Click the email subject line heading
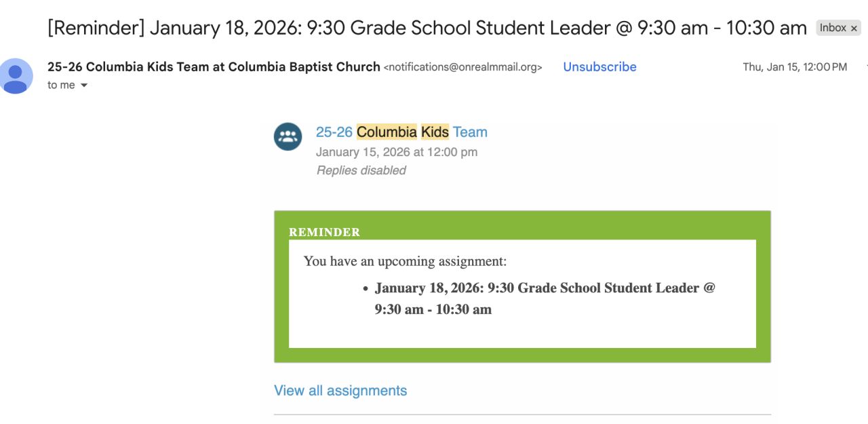This screenshot has height=424, width=868. point(427,28)
